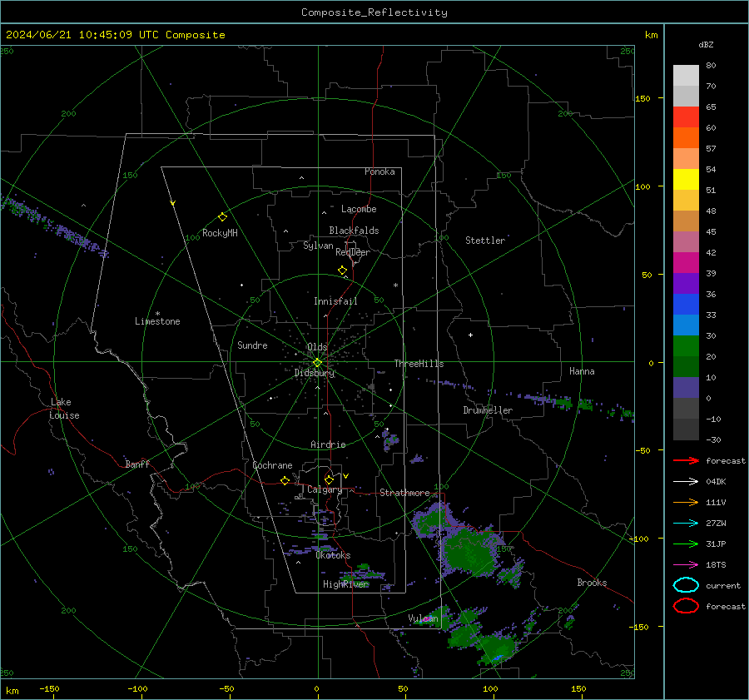
Task: Click the HighRiver label
Action: click(345, 584)
